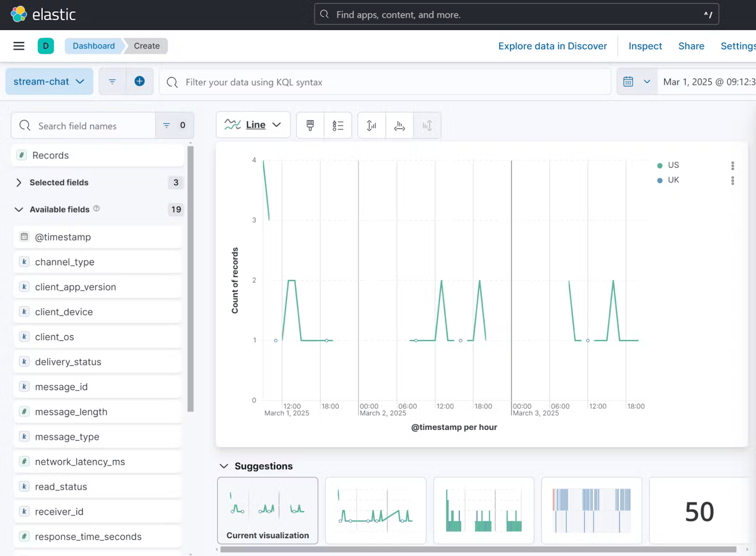Open the filter options icon by query bar
756x556 pixels.
click(x=112, y=81)
